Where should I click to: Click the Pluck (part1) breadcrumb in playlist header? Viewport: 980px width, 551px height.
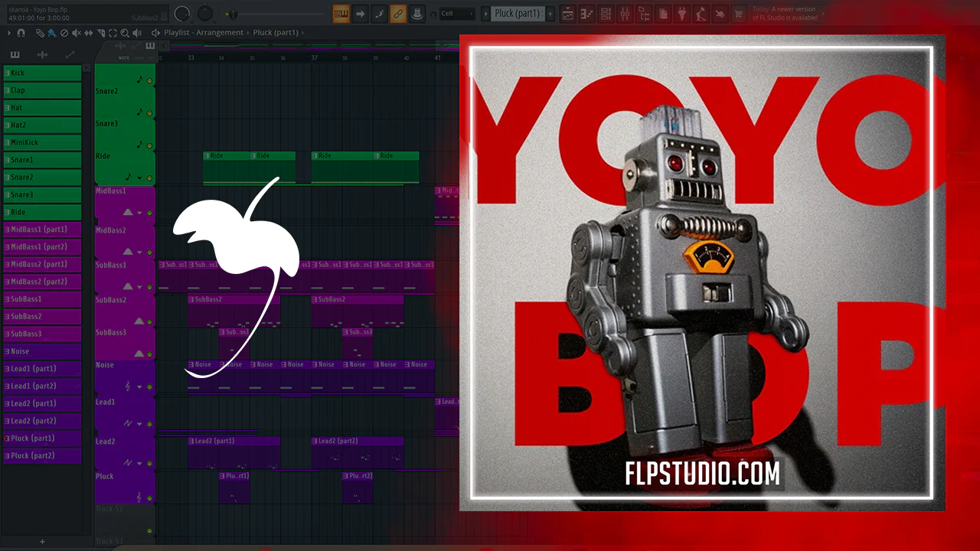click(276, 33)
